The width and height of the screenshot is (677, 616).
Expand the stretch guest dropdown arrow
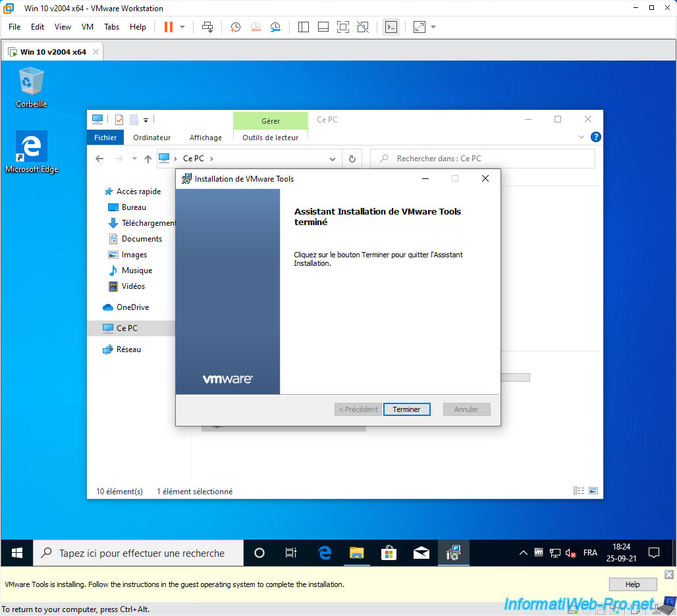[433, 27]
